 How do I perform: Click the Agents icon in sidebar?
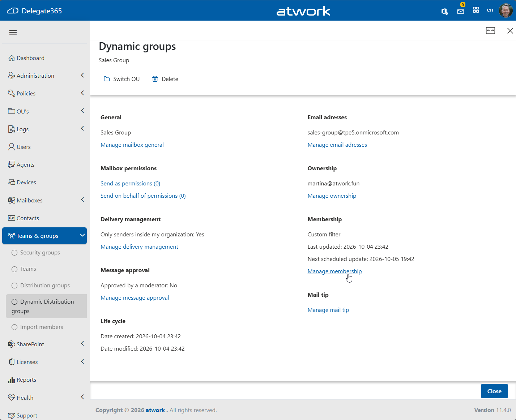12,164
